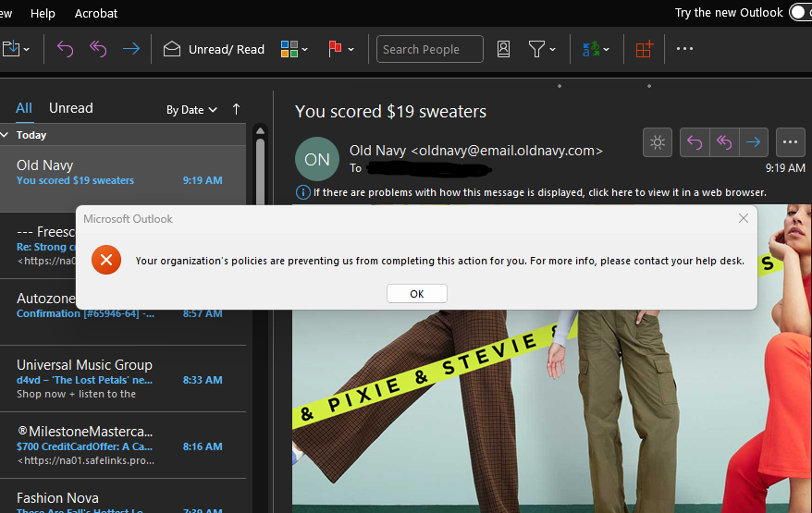The width and height of the screenshot is (812, 513).
Task: Open the Translate dropdown arrow
Action: [607, 50]
